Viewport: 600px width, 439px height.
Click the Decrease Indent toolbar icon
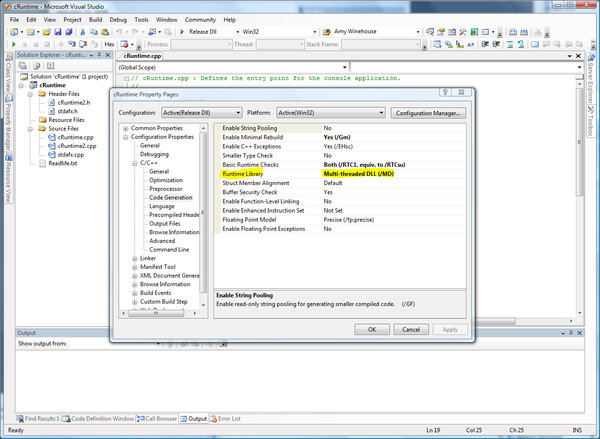485,44
